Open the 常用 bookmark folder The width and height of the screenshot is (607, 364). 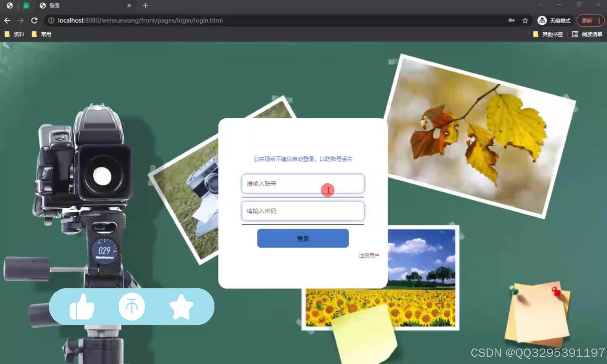click(41, 34)
